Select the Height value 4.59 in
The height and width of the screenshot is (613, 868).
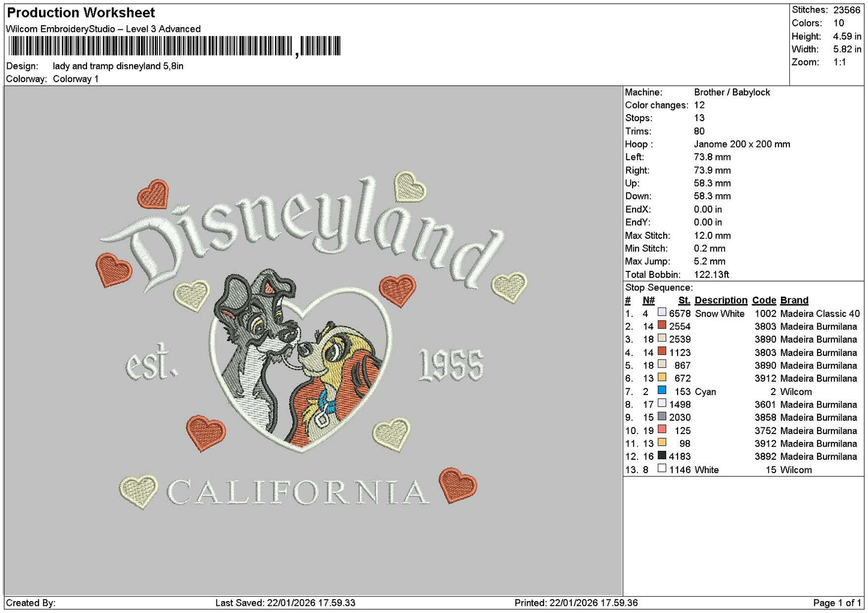point(847,37)
